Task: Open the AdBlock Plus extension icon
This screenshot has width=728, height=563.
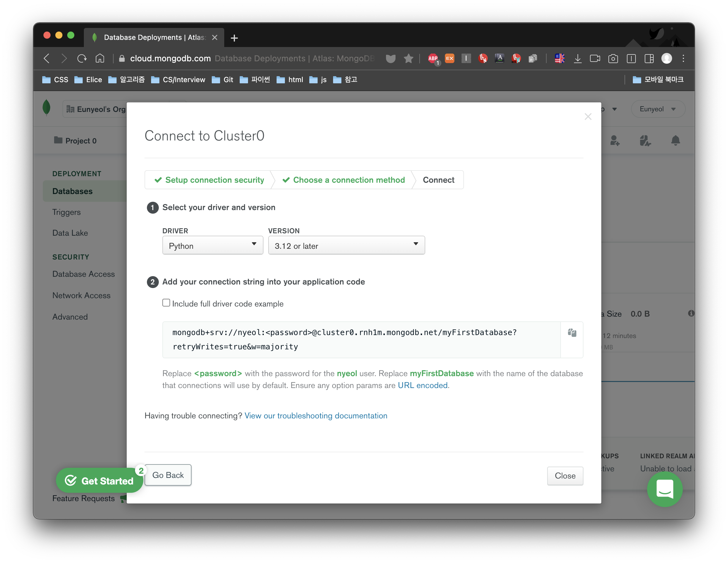Action: 433,59
